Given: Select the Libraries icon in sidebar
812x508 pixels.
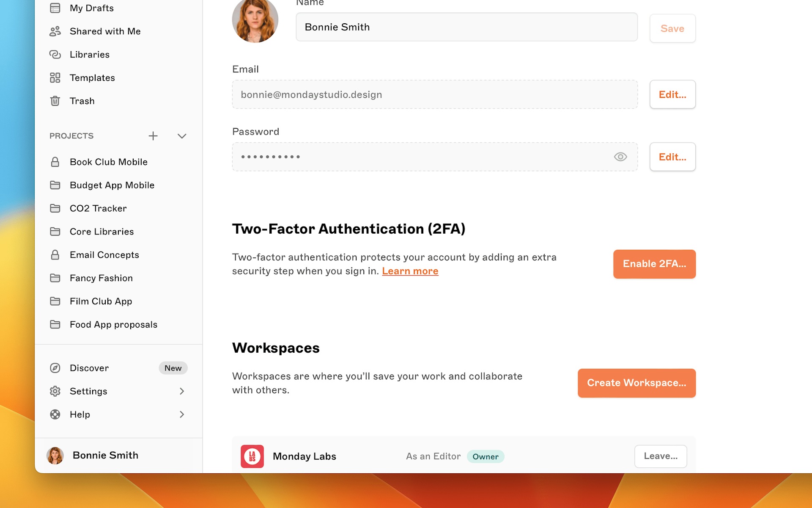Looking at the screenshot, I should click(55, 54).
